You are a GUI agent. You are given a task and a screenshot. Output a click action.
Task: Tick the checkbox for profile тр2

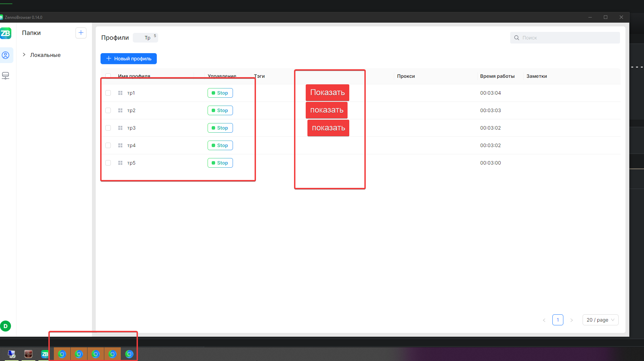coord(108,110)
